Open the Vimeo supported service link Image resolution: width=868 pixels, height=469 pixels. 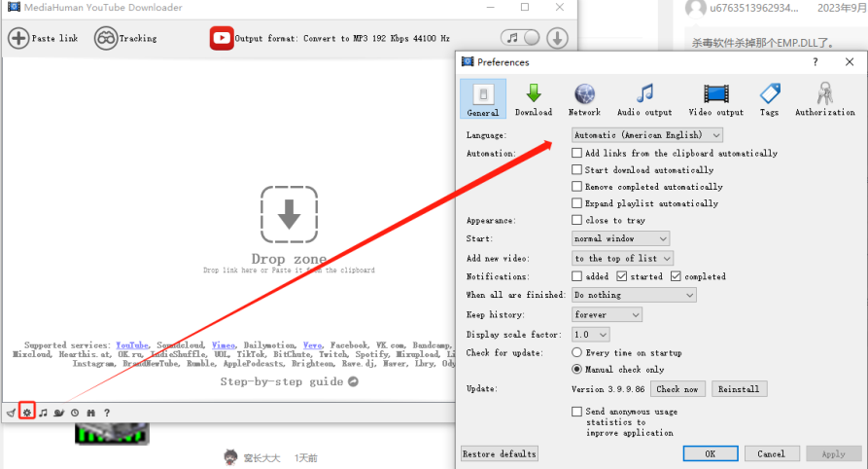224,344
